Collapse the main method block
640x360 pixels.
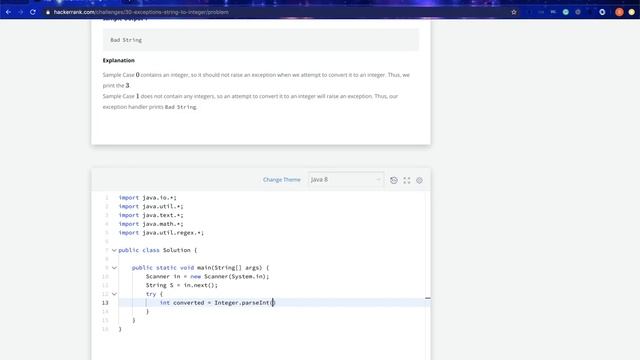[114, 268]
